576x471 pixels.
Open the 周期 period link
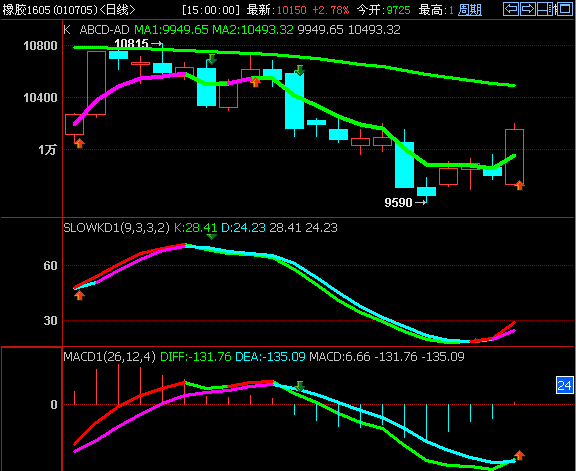coord(470,10)
